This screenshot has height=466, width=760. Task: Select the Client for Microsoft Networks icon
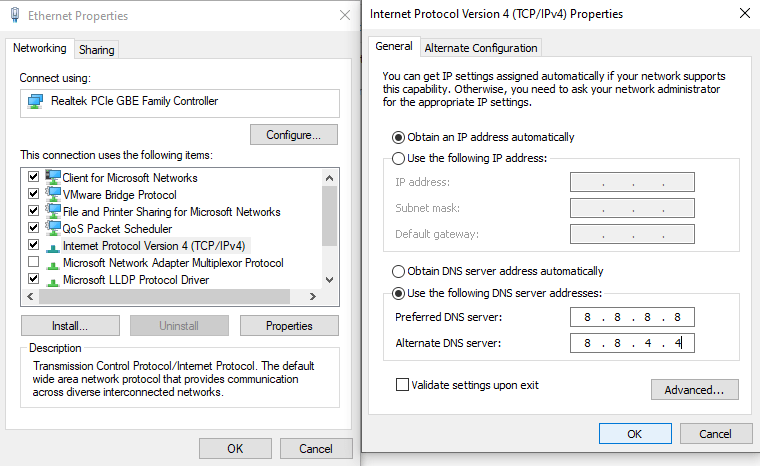[x=52, y=178]
